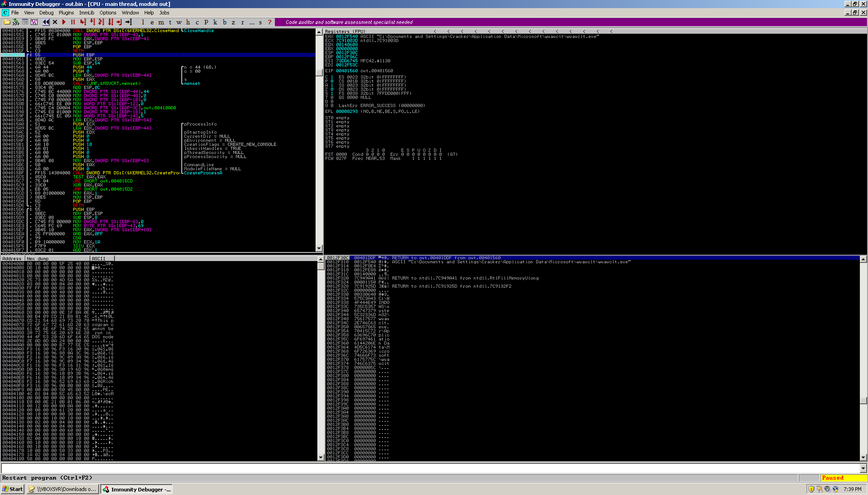This screenshot has height=495, width=868.
Task: Click the Immunity Debugger taskbar button
Action: point(137,489)
